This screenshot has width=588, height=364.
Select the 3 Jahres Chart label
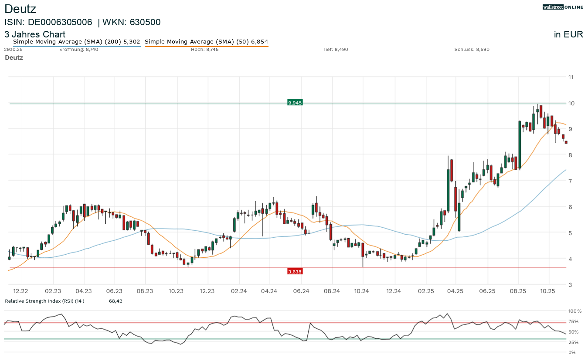35,34
